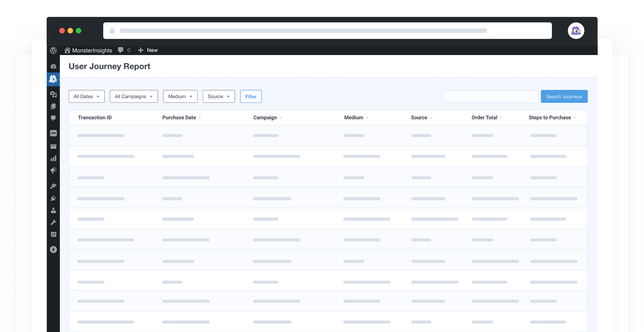
Task: Open the Analytics bar chart sidebar icon
Action: click(x=53, y=158)
